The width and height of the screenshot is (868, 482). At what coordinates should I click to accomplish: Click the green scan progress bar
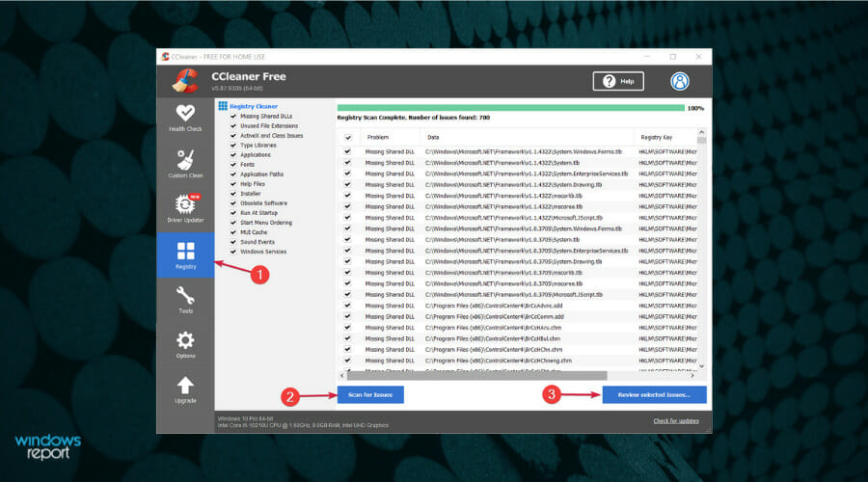click(510, 109)
